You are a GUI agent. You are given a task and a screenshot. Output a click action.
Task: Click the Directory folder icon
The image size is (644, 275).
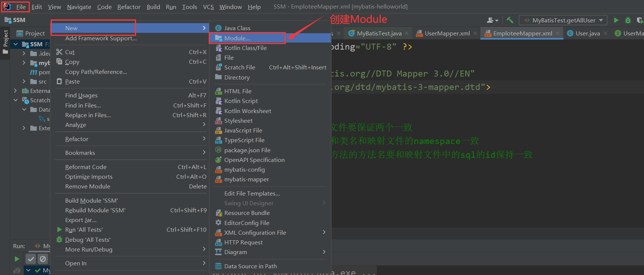pyautogui.click(x=219, y=77)
